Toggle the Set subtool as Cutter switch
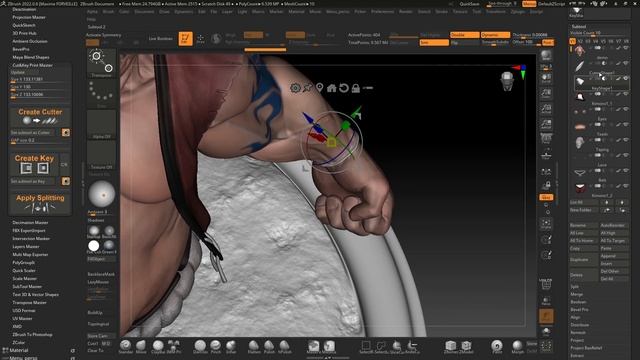 [65, 132]
